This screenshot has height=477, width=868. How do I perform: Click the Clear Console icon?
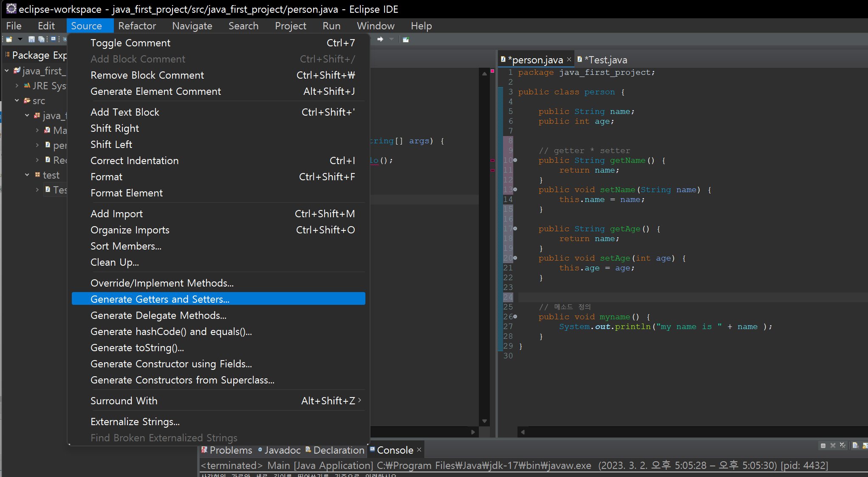click(855, 446)
